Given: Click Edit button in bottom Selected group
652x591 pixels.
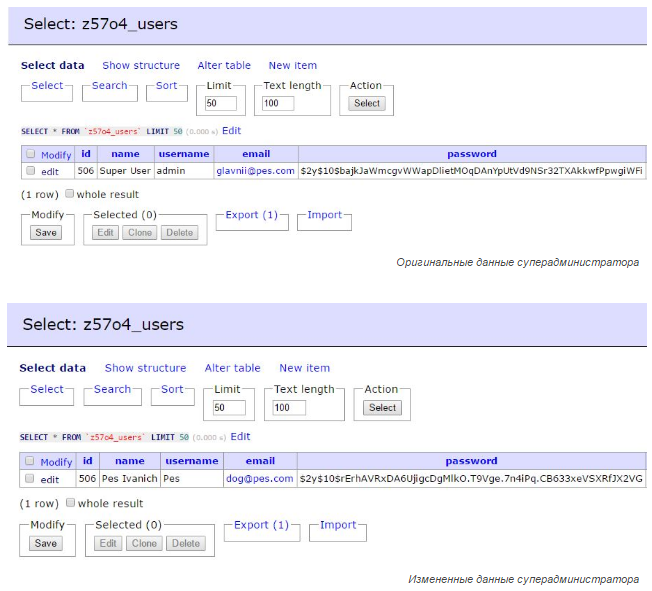Looking at the screenshot, I should (x=108, y=543).
